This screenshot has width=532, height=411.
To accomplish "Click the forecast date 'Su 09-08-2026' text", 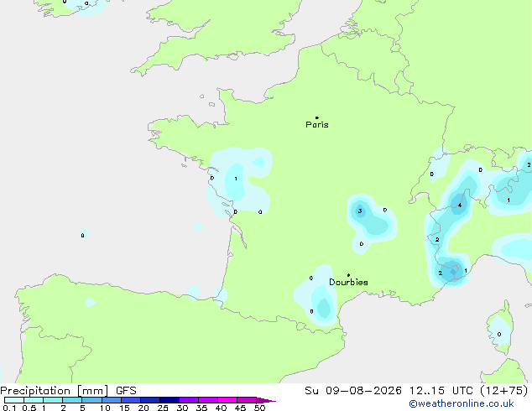I will click(353, 391).
